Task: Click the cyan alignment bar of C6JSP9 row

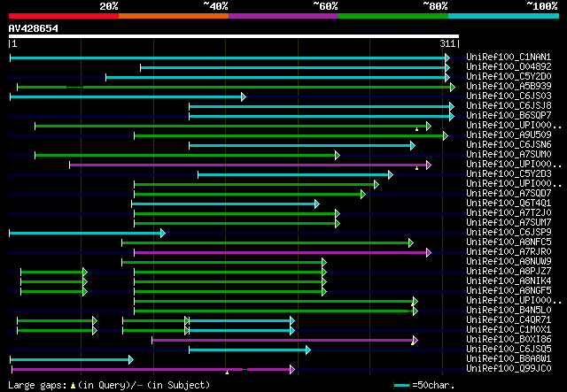Action: [x=87, y=234]
